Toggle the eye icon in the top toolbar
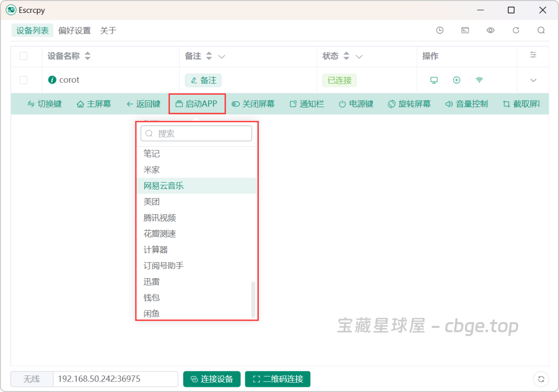The height and width of the screenshot is (392, 559). (490, 31)
